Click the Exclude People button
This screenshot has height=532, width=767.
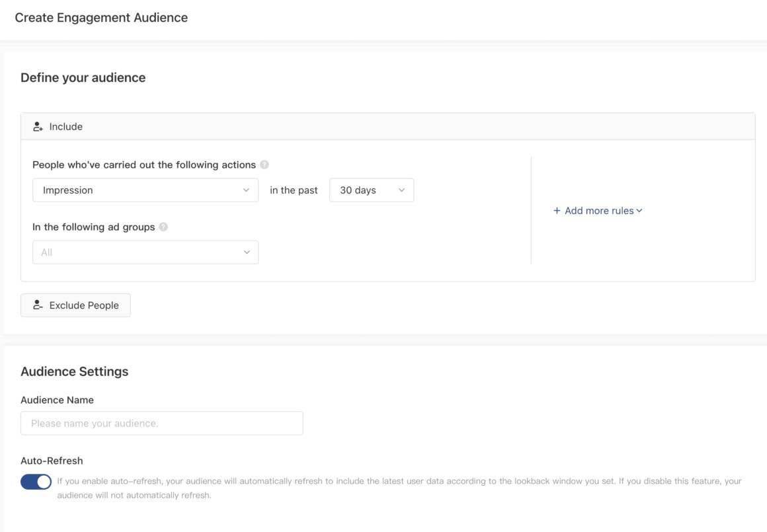(75, 305)
